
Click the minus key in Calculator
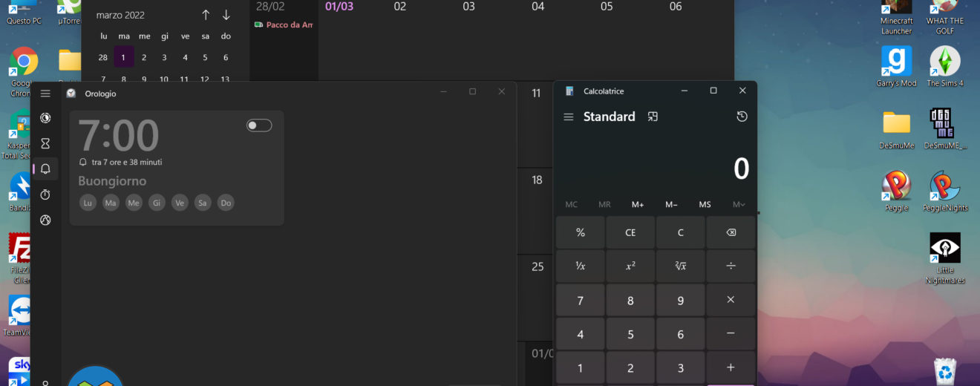point(731,334)
